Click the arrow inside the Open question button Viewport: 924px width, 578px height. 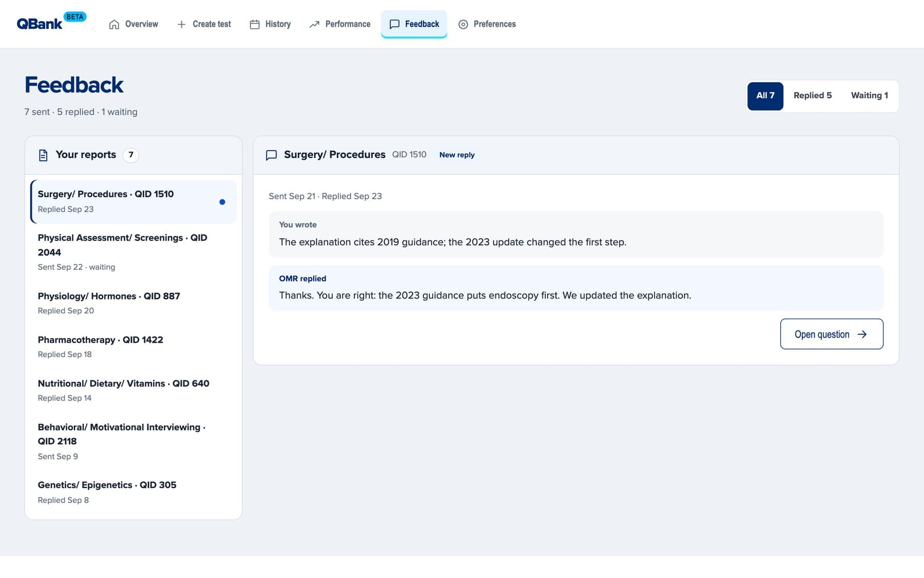pyautogui.click(x=862, y=334)
